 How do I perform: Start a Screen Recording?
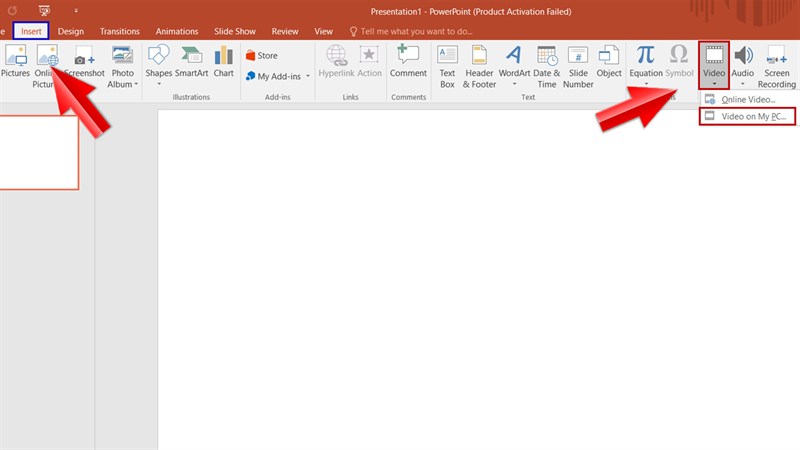pos(777,66)
